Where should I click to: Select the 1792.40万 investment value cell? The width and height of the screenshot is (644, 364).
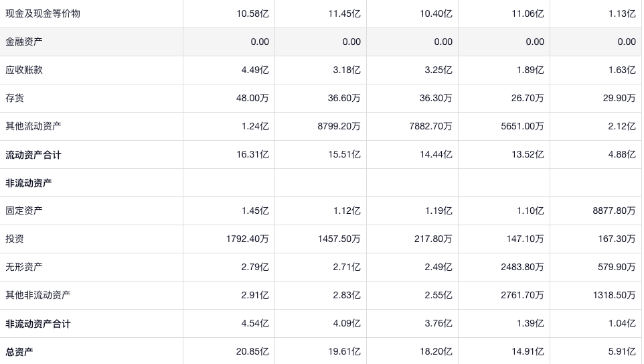[x=247, y=239]
